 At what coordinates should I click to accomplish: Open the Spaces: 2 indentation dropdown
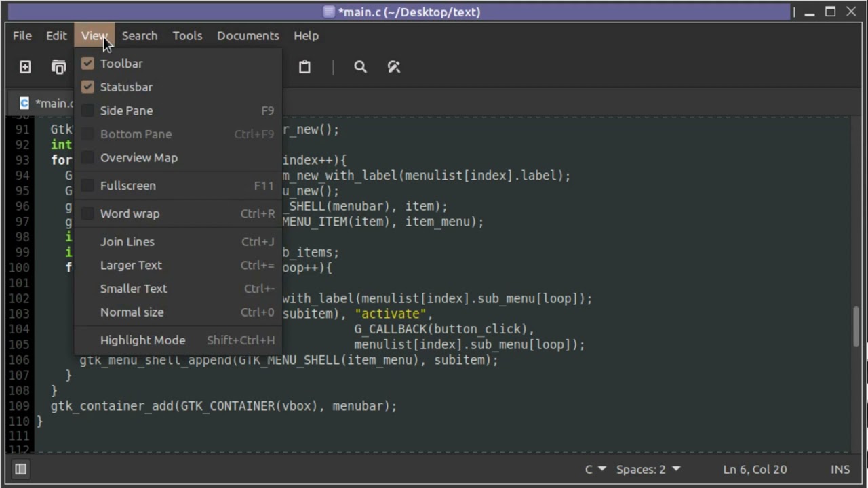(648, 469)
